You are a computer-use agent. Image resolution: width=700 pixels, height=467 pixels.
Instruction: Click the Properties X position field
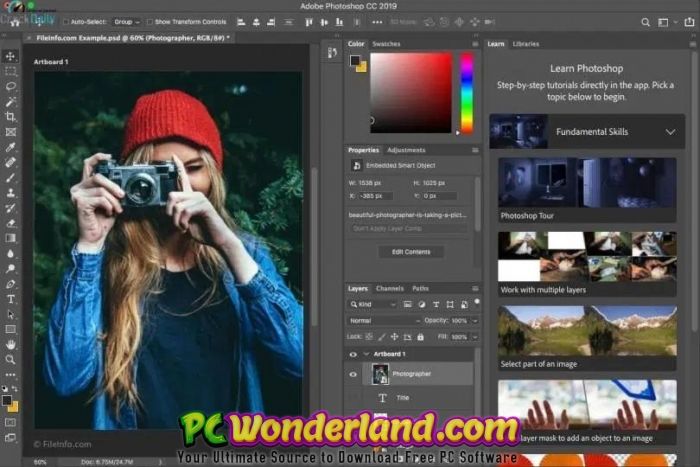point(375,196)
